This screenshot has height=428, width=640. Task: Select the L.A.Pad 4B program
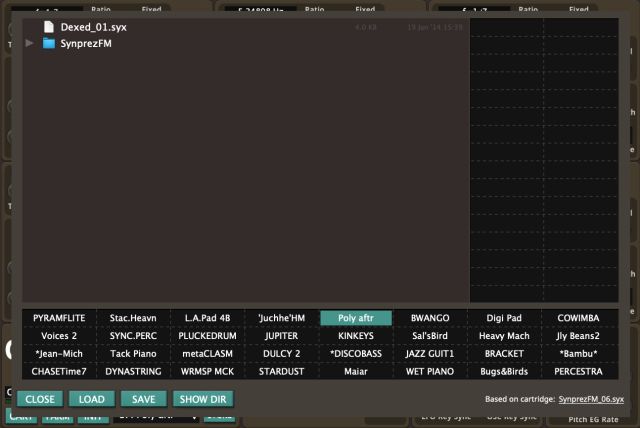207,318
